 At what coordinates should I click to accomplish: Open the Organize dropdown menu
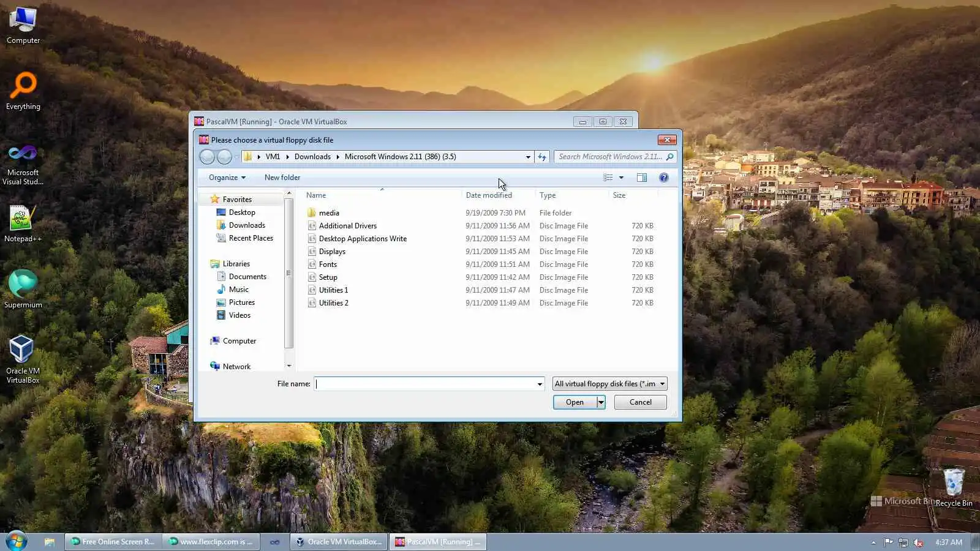(227, 178)
